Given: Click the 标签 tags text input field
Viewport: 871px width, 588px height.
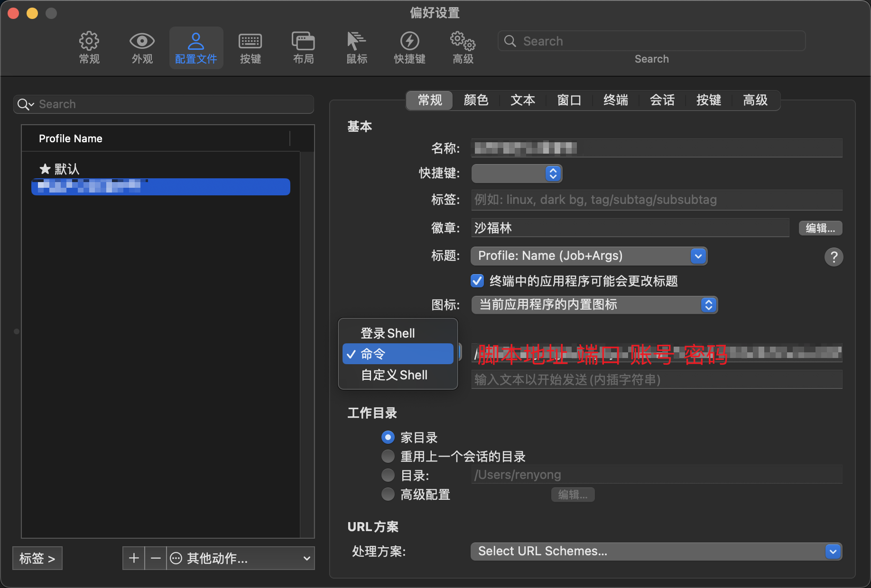Looking at the screenshot, I should 657,200.
